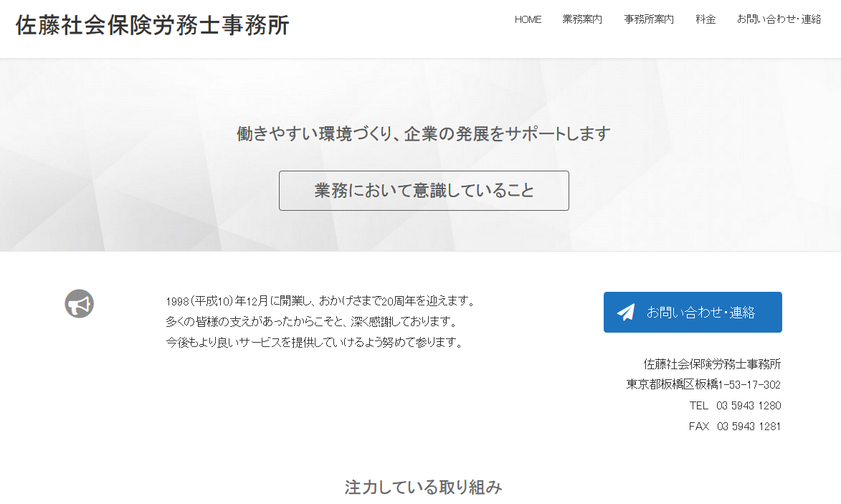
Task: Open the 事務所案内 navigation item
Action: point(649,19)
